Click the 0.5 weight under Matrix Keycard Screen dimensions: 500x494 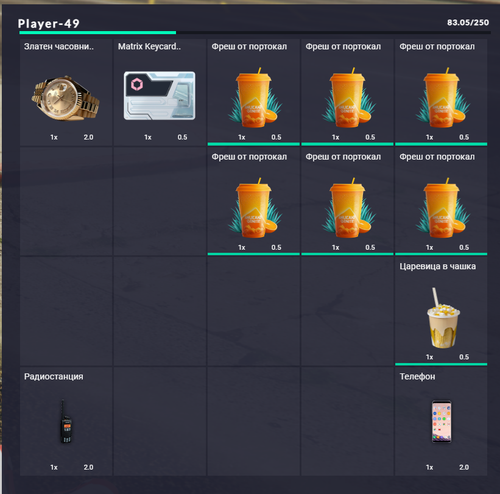(x=182, y=137)
